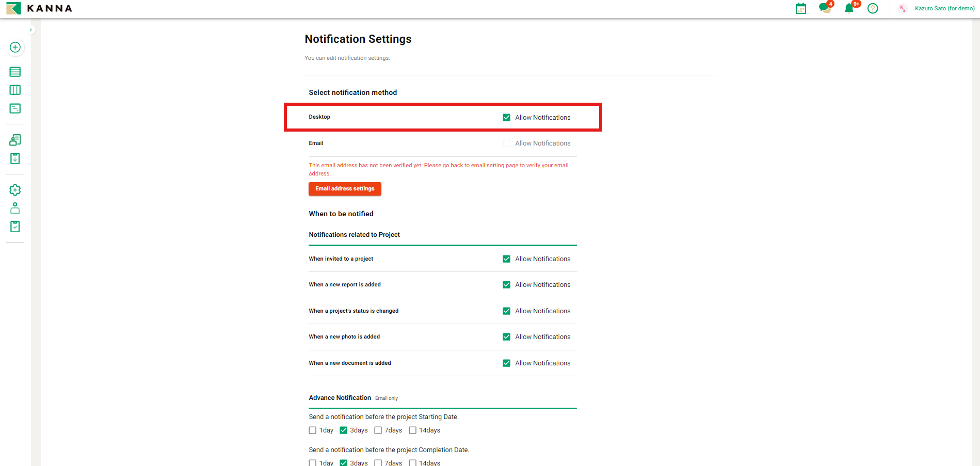
Task: Open the Gantt chart icon in the sidebar
Action: point(15,109)
